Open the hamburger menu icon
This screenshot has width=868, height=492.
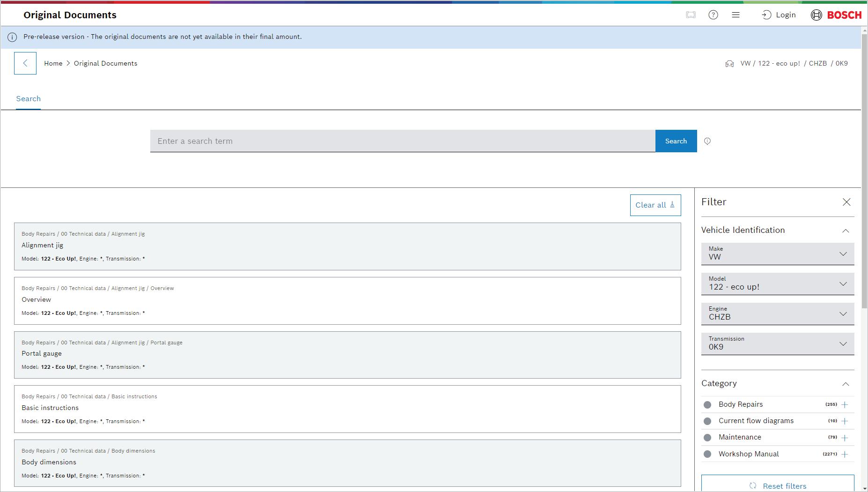pyautogui.click(x=736, y=15)
